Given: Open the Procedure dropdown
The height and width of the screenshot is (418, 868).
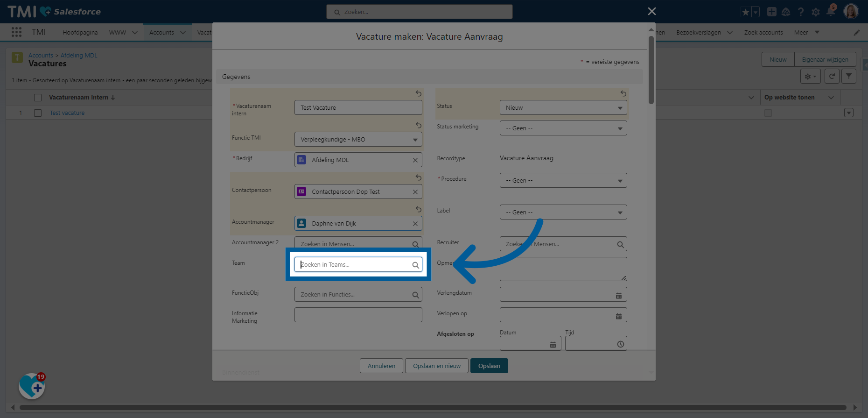Looking at the screenshot, I should tap(563, 180).
